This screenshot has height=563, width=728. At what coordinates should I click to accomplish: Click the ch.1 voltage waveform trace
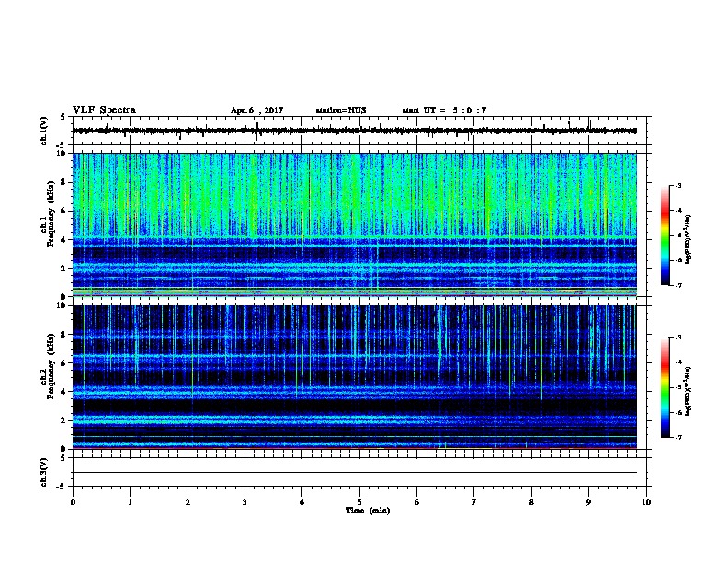tap(355, 131)
